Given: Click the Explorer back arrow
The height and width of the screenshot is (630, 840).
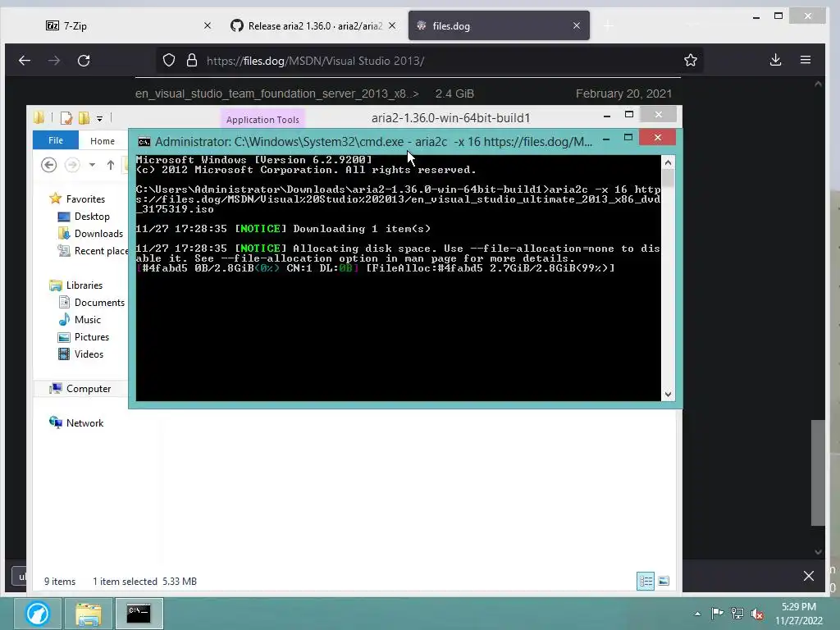Looking at the screenshot, I should pos(48,165).
